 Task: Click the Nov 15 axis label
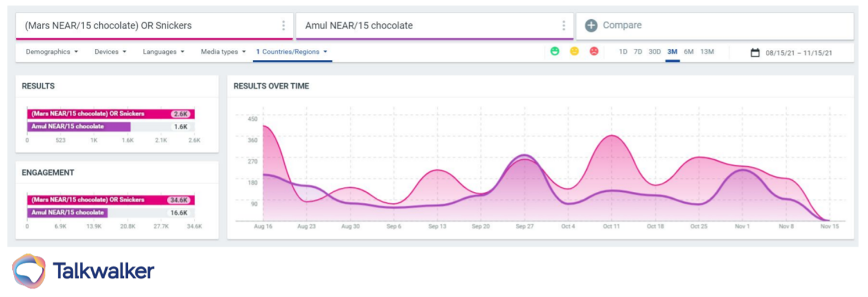(830, 227)
